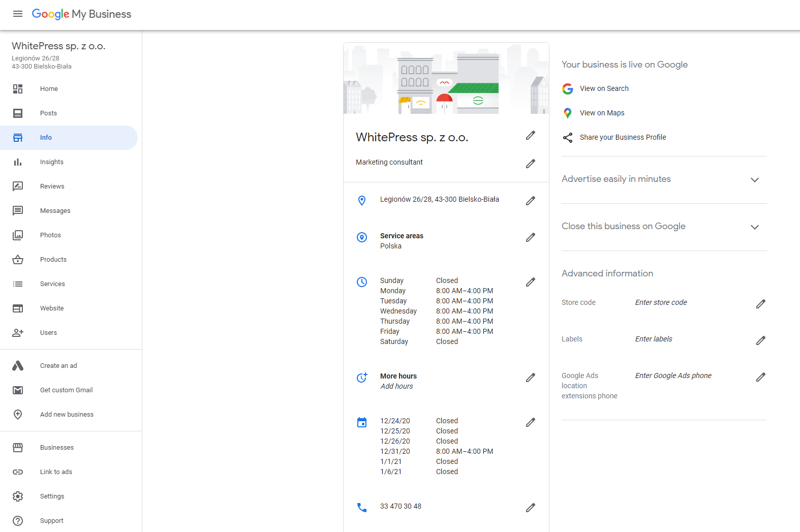Screen dimensions: 800x532
Task: Edit the Store code field
Action: tap(761, 304)
